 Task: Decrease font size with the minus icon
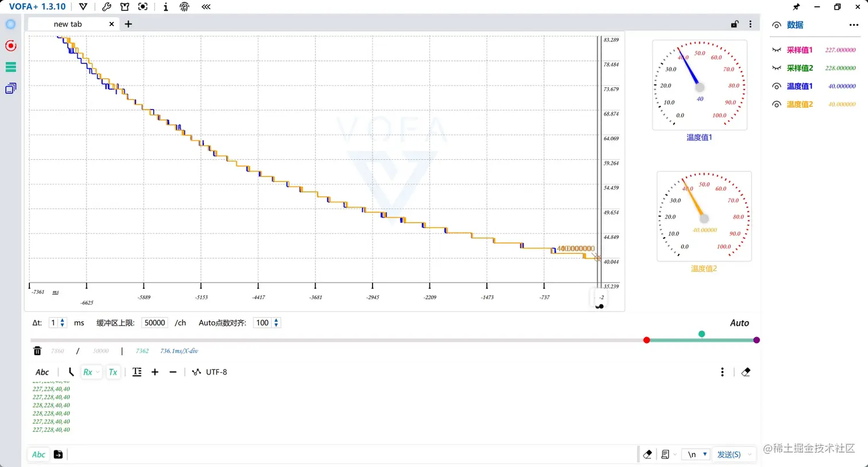pos(173,372)
